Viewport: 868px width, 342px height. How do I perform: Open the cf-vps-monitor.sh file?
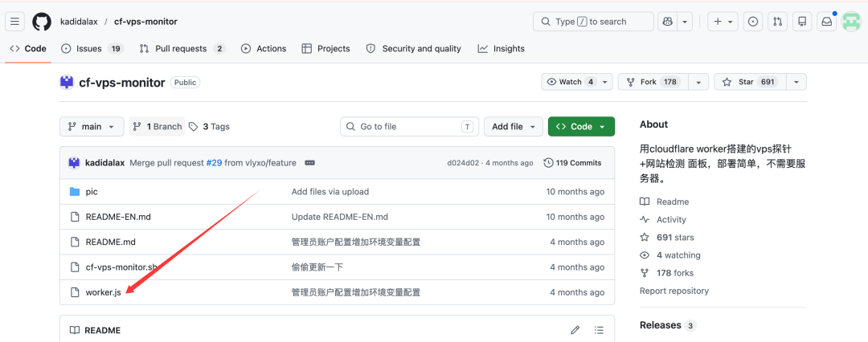[x=122, y=267]
